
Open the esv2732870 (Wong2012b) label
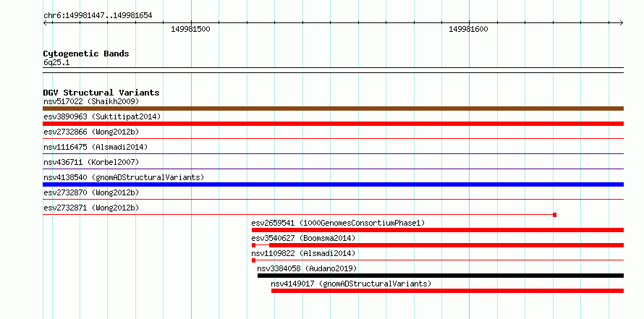[91, 192]
